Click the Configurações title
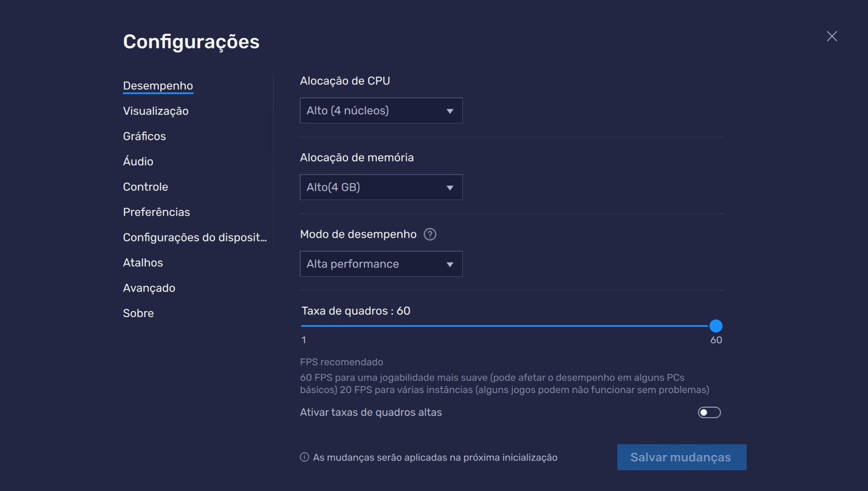The width and height of the screenshot is (868, 491). 191,42
